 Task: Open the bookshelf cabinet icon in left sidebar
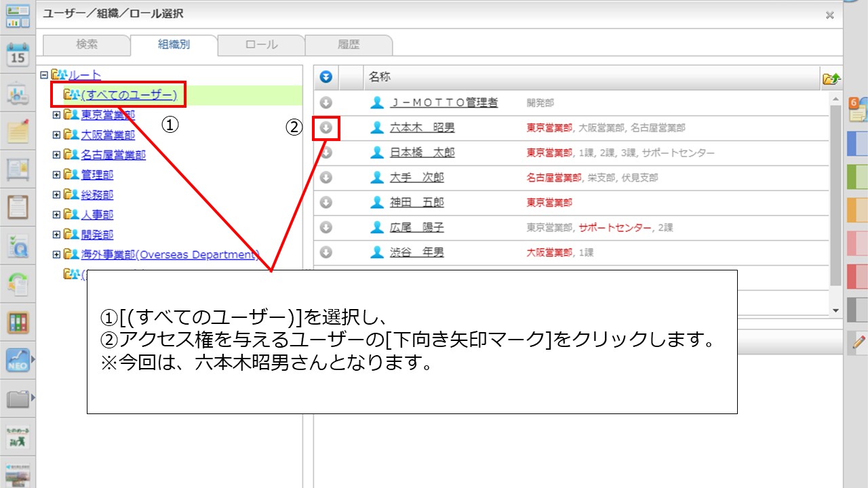coord(18,323)
